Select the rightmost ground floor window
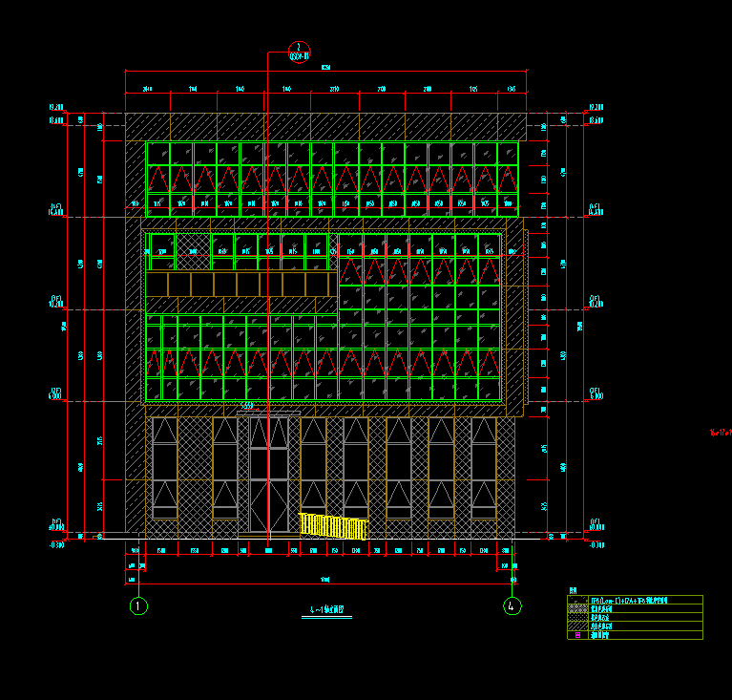Screen dimensions: 732x700 (484, 468)
